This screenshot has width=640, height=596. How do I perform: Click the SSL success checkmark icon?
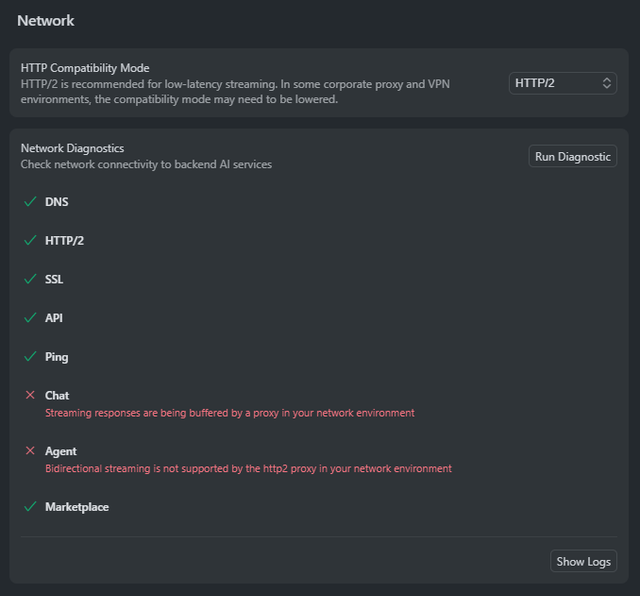(x=30, y=279)
